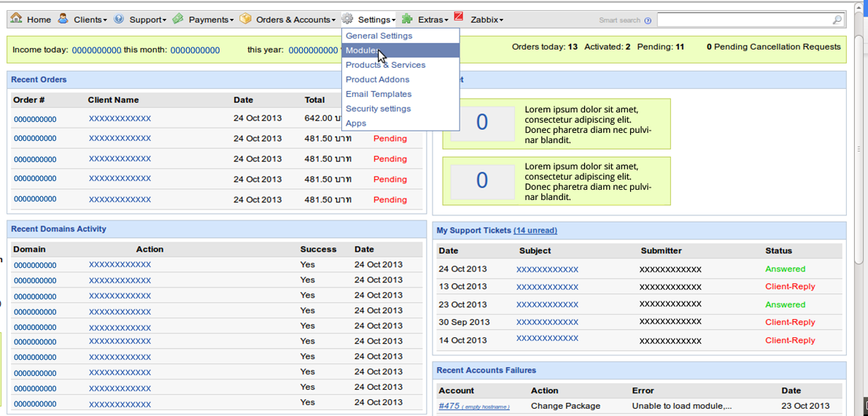The image size is (868, 416).
Task: Open subject of 14 Oct 2013 ticket
Action: [x=548, y=339]
